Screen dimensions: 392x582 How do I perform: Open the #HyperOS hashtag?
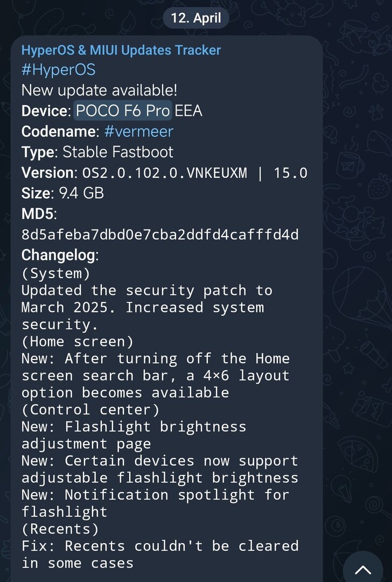click(x=58, y=70)
